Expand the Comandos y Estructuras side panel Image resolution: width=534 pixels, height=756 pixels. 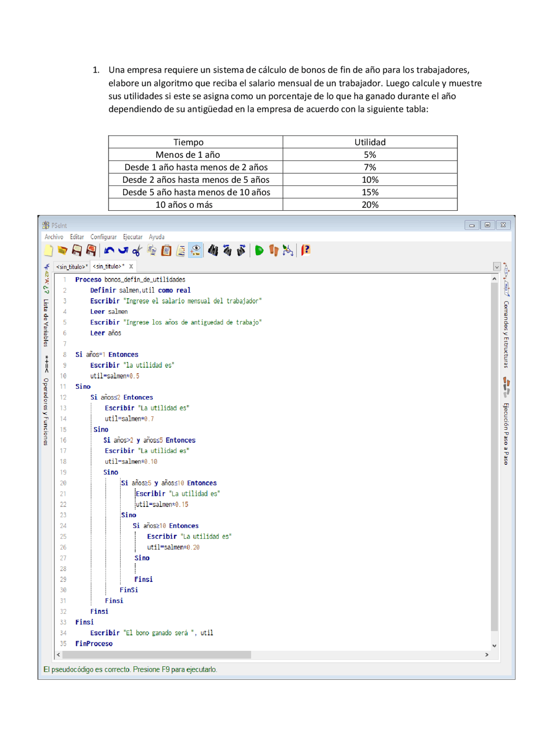tap(506, 334)
